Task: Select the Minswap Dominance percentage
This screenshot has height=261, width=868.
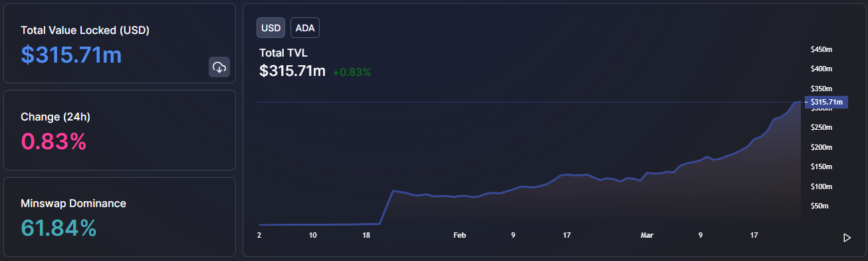Action: click(x=59, y=228)
